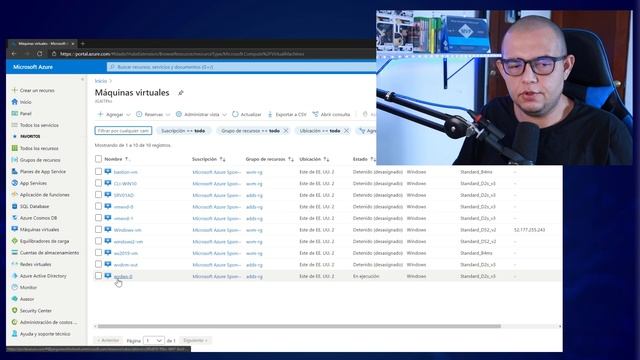Screen dimensions: 640x360
Task: Open the Suscripción == todo filter
Action: (x=183, y=131)
